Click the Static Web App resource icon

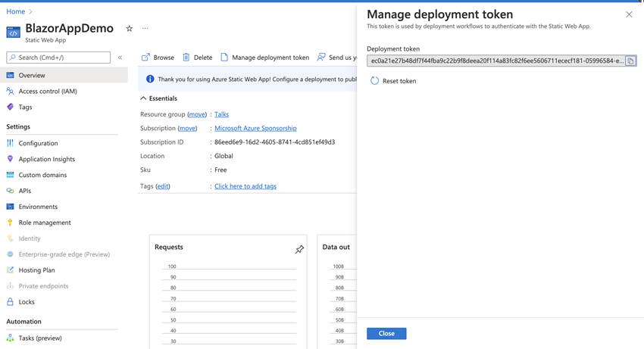(13, 33)
